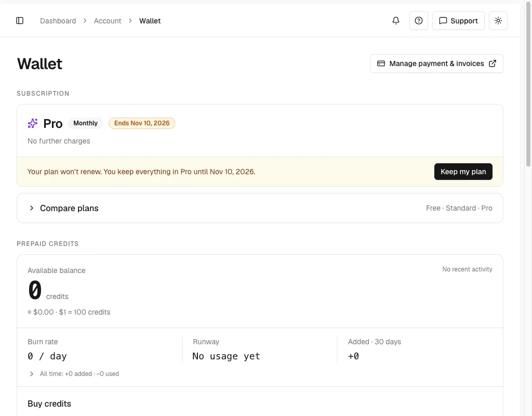Go to Account in the breadcrumb
The image size is (532, 416).
point(108,21)
